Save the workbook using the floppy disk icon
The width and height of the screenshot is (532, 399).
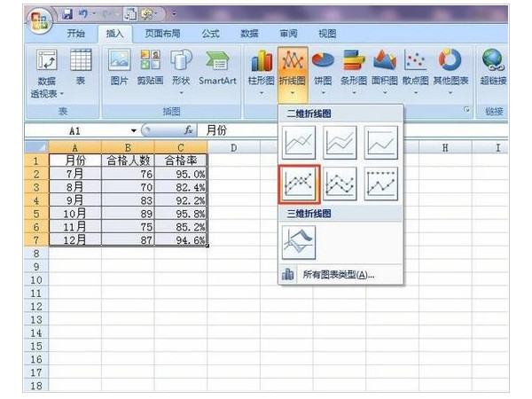[67, 14]
